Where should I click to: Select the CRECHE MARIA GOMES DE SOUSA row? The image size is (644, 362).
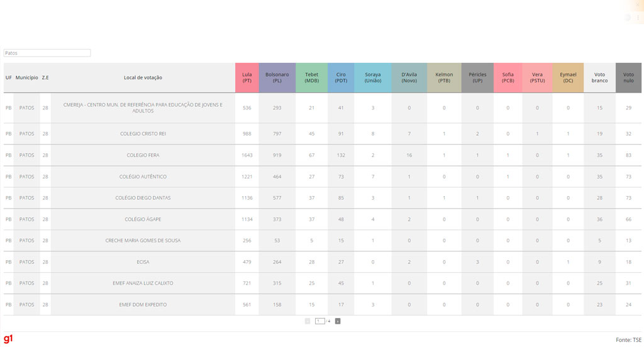coord(143,241)
